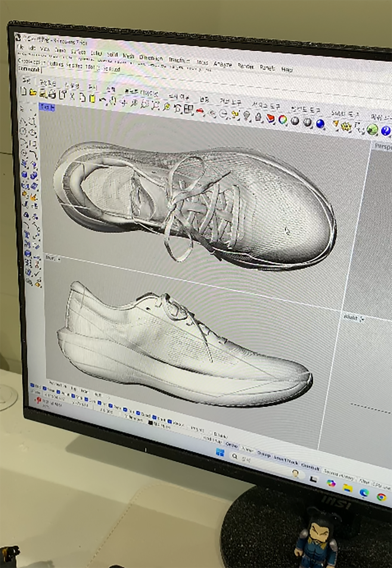The image size is (392, 568).
Task: Toggle the Ortho status bar button
Action: (232, 445)
